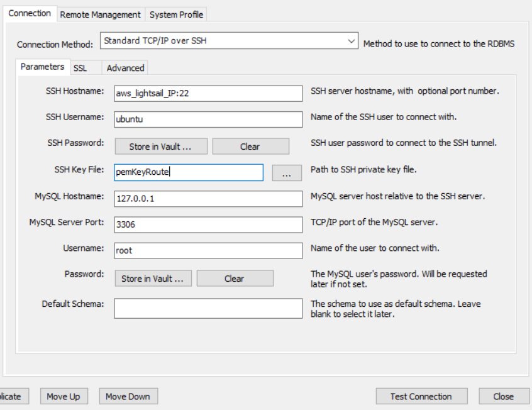Click the Move Down button
532x410 pixels.
tap(128, 396)
